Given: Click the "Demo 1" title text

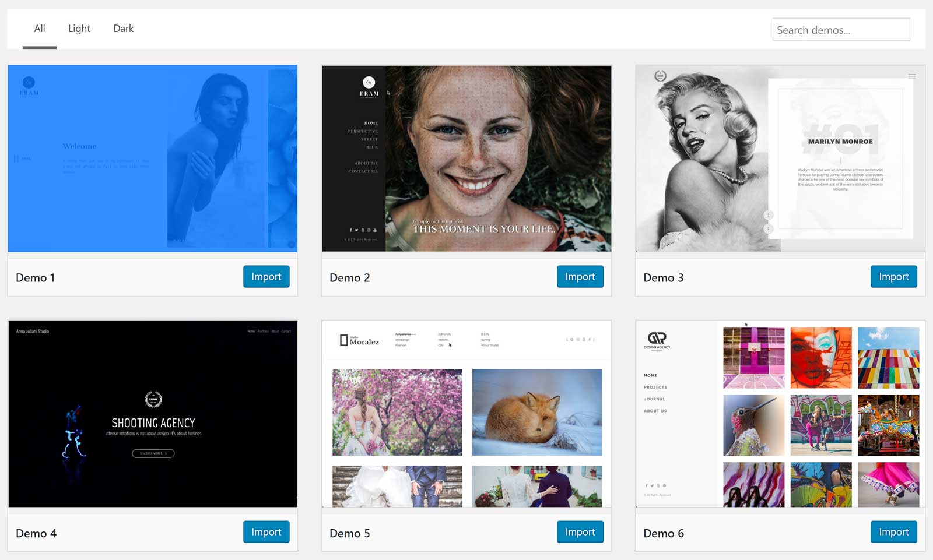Looking at the screenshot, I should coord(36,278).
